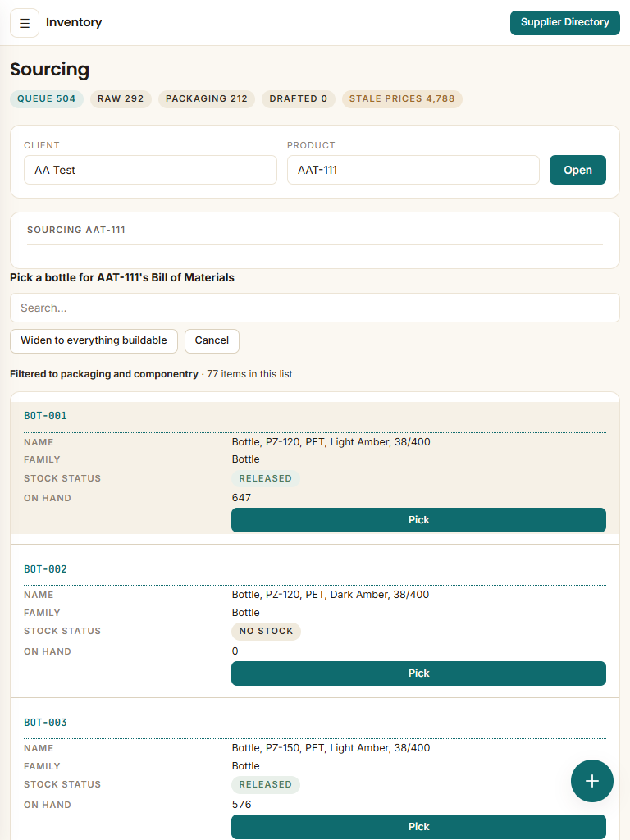This screenshot has width=630, height=840.
Task: Click the Open product button
Action: click(577, 170)
